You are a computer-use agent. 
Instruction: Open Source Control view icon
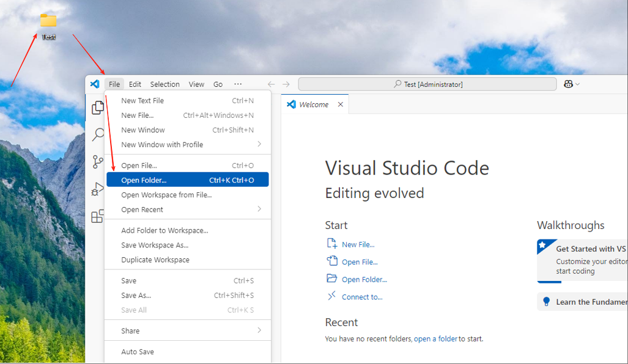click(97, 162)
